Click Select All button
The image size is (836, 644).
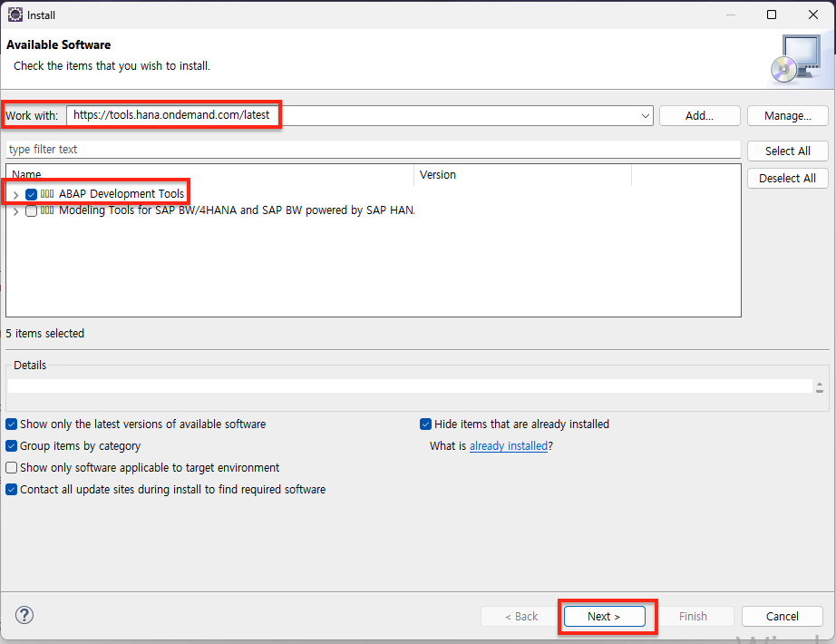pos(787,151)
